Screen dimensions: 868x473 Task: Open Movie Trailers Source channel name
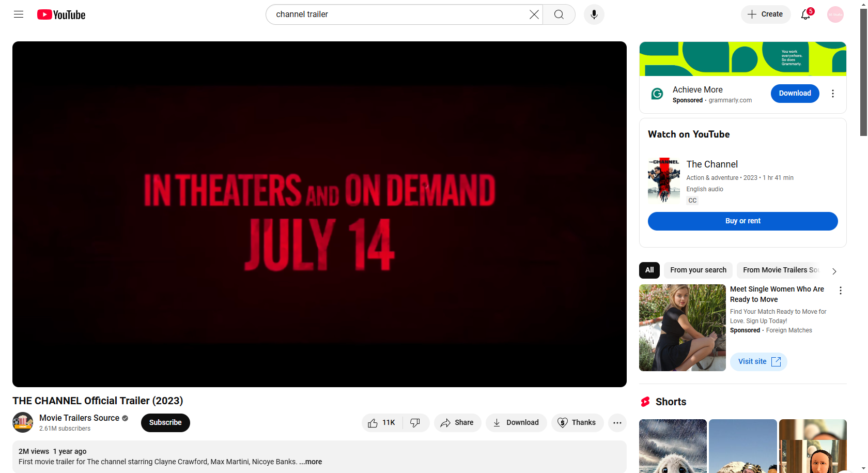(79, 418)
